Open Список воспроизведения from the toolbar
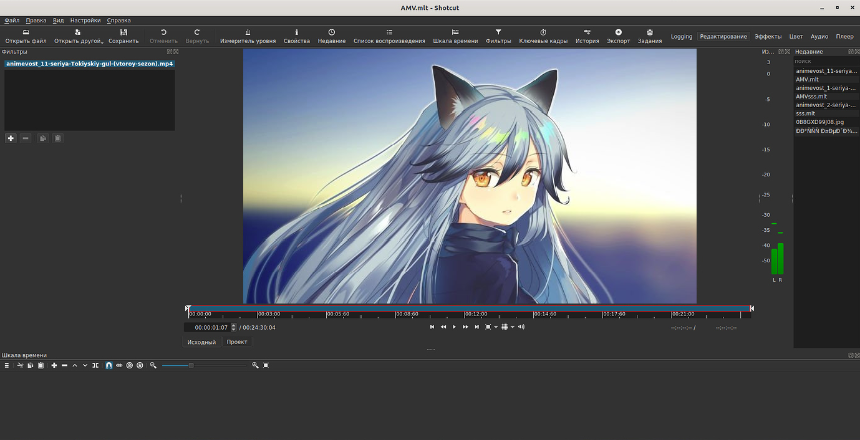Viewport: 860px width, 440px height. [x=389, y=36]
